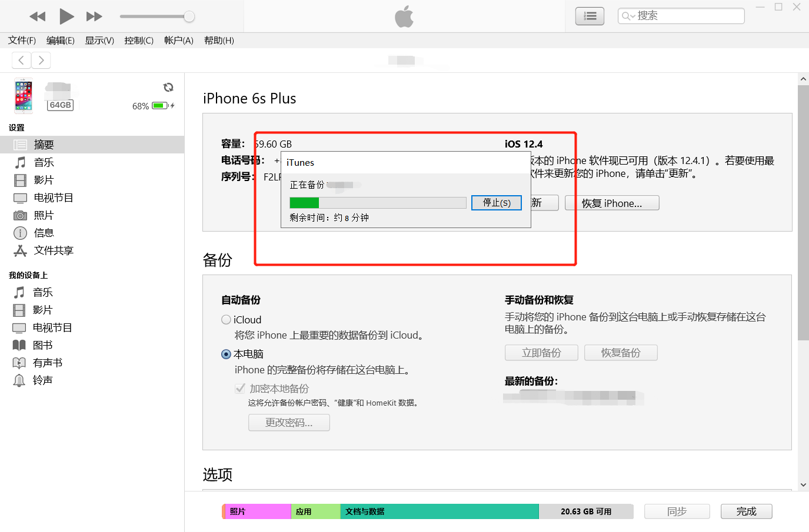Select the iCloud radio button
The image size is (809, 532).
tap(226, 320)
